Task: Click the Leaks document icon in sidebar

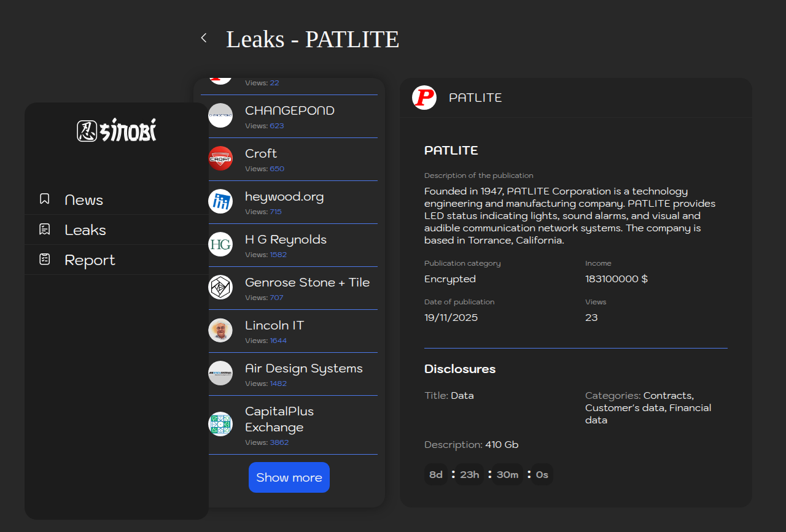Action: 45,229
